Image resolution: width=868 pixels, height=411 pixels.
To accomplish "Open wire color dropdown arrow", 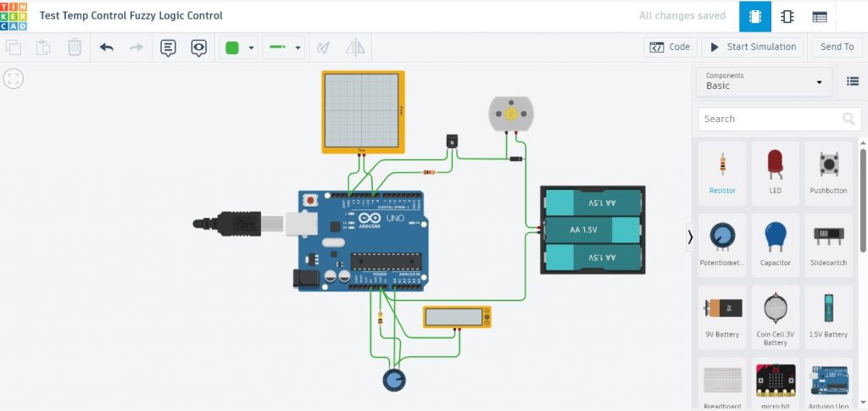I will [251, 48].
